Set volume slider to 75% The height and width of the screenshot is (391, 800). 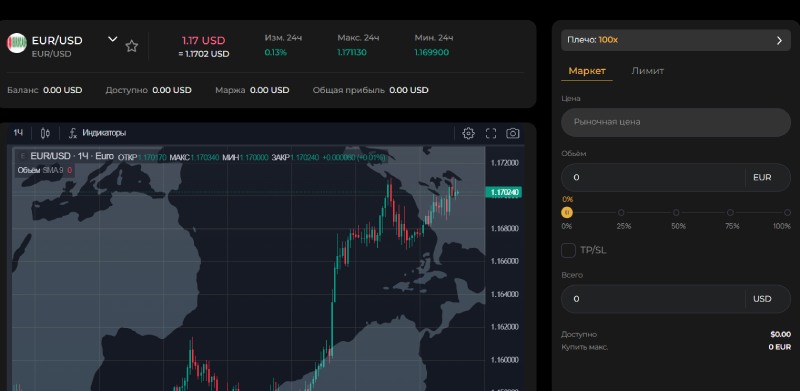point(730,212)
